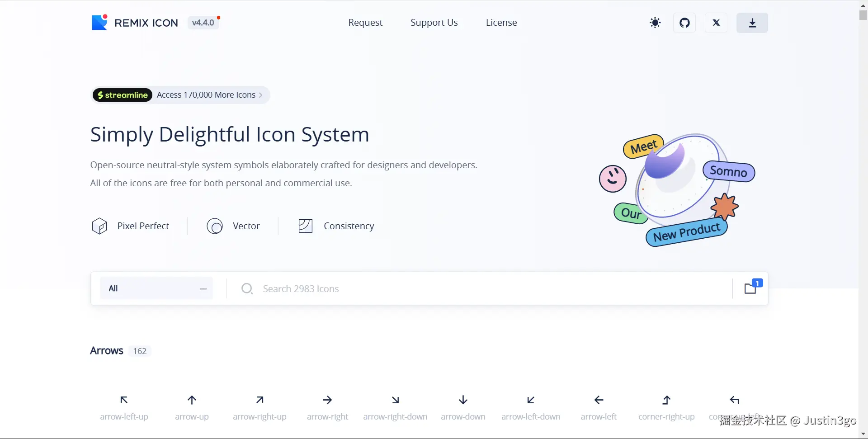This screenshot has height=439, width=868.
Task: Open the Request menu item
Action: [x=365, y=23]
